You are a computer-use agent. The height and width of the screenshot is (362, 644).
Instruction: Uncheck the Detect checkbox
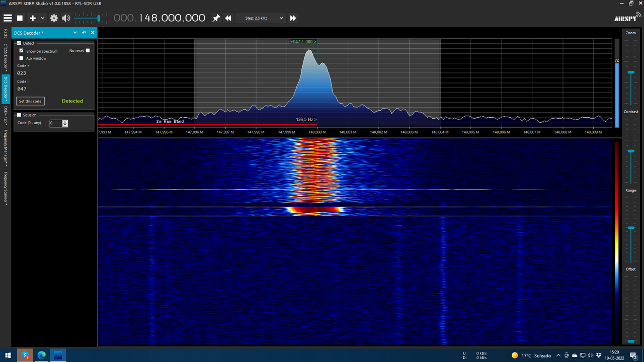click(x=19, y=43)
